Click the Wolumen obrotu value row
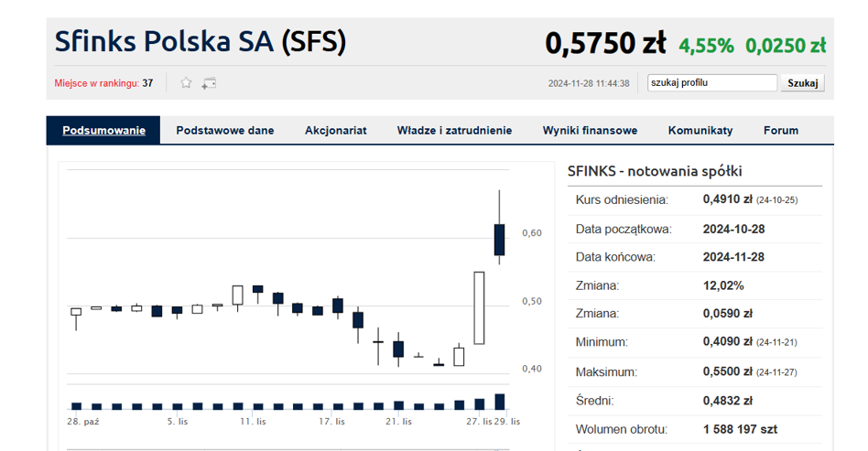 (695, 429)
